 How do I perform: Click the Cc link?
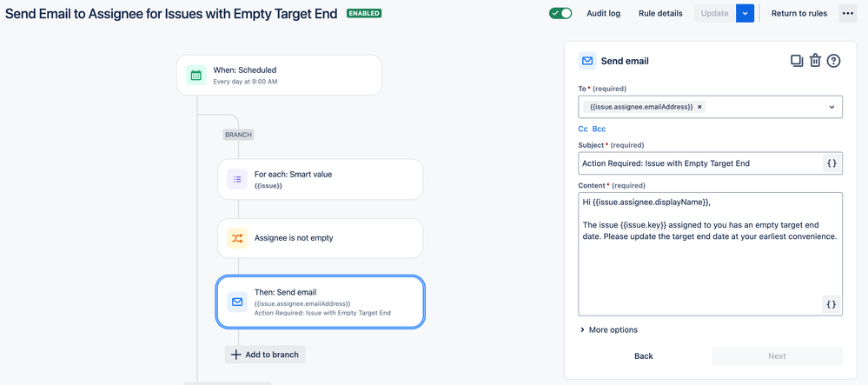pyautogui.click(x=583, y=129)
